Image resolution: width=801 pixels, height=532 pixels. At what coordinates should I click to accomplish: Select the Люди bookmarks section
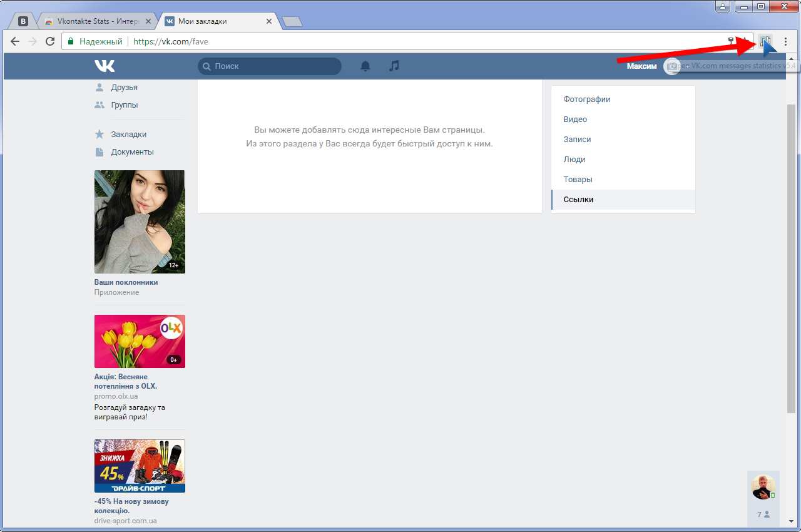pyautogui.click(x=574, y=160)
